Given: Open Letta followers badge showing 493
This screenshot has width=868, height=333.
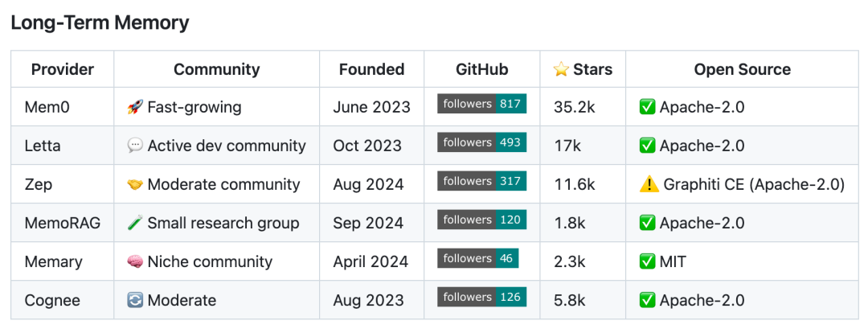Looking at the screenshot, I should tap(481, 142).
